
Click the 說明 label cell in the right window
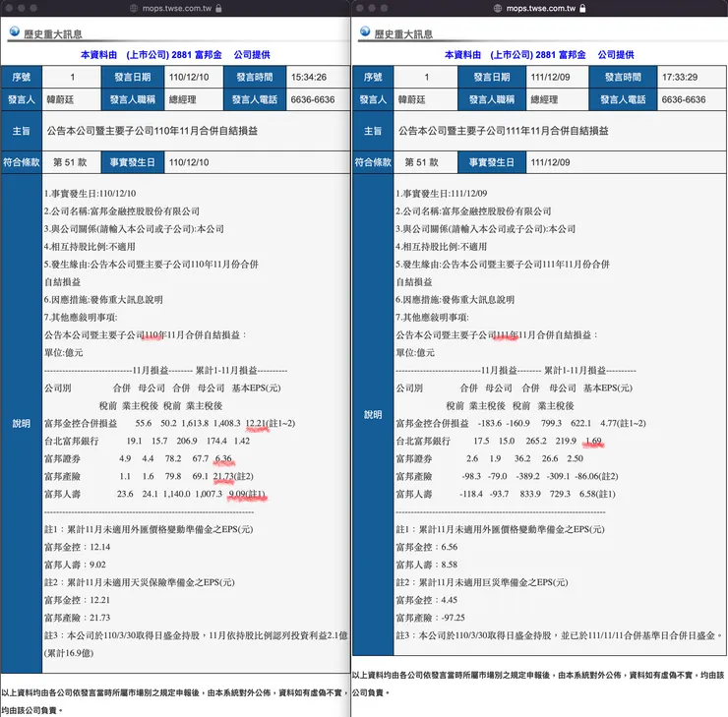tap(373, 414)
